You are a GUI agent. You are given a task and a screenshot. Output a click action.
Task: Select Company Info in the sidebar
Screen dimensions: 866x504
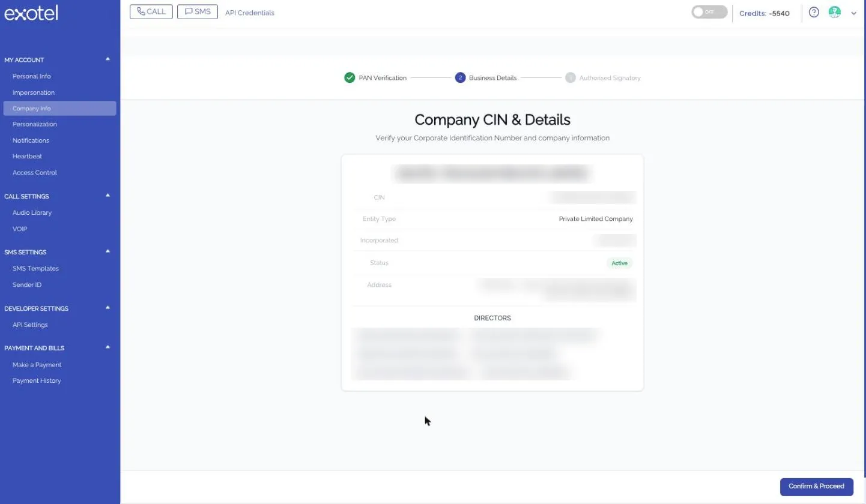pyautogui.click(x=59, y=109)
